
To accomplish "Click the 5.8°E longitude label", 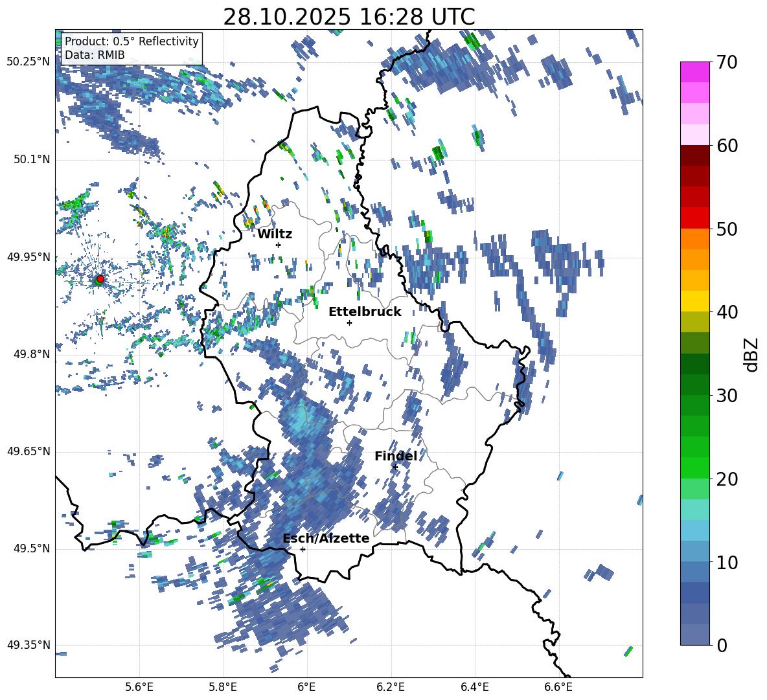I will 223,687.
